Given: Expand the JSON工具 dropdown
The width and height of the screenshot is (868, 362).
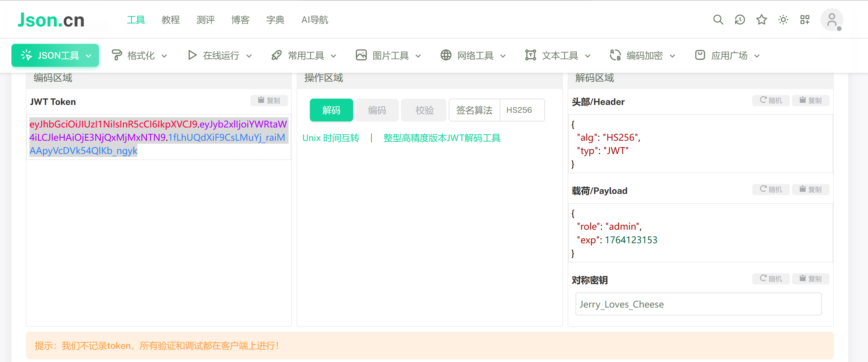Looking at the screenshot, I should [55, 55].
